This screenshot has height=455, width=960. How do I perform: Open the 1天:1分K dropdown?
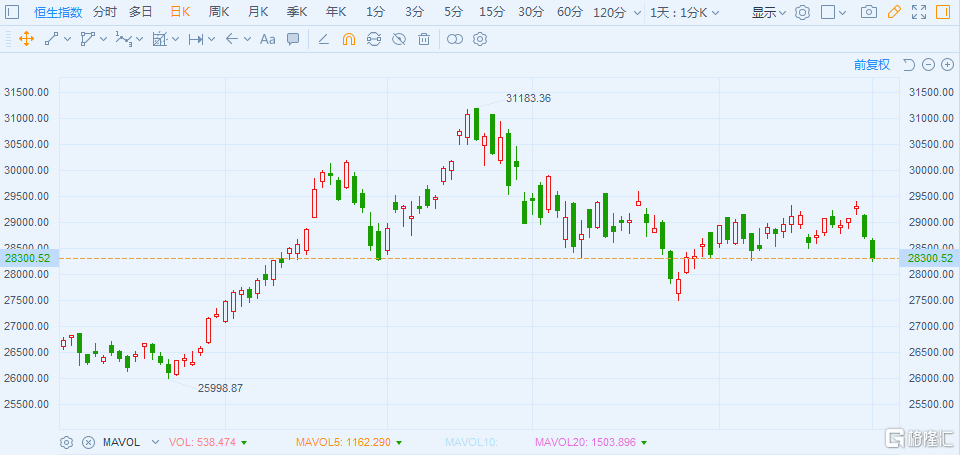coord(684,12)
